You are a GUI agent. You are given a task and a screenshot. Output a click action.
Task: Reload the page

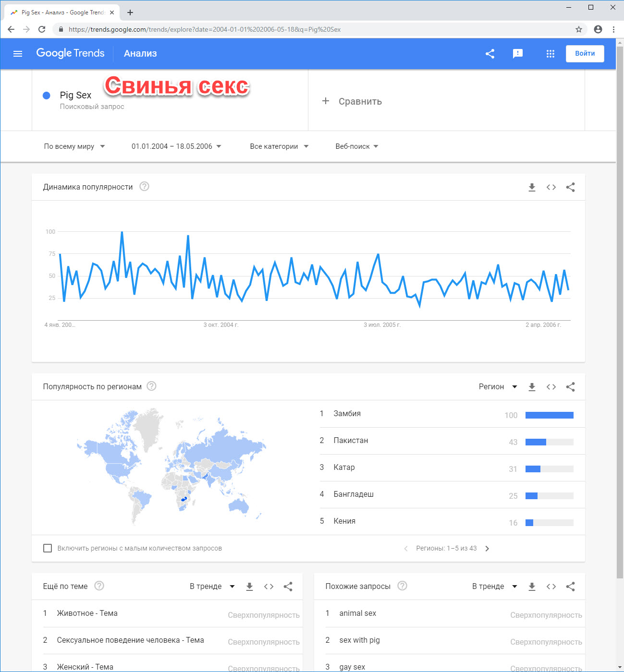pos(42,29)
